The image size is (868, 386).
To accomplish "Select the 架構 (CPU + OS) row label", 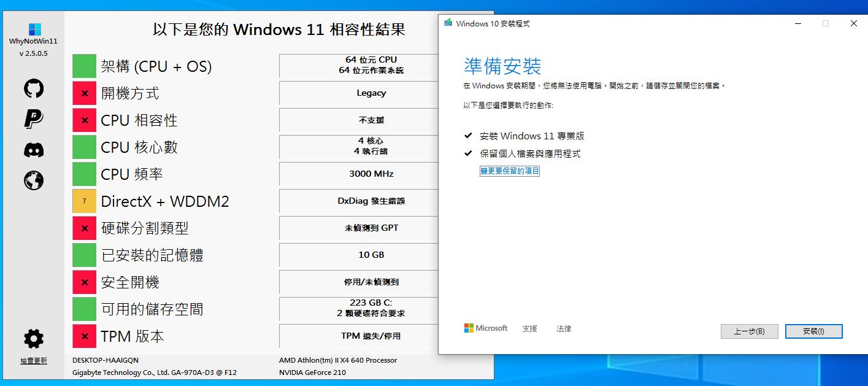I will pyautogui.click(x=156, y=66).
